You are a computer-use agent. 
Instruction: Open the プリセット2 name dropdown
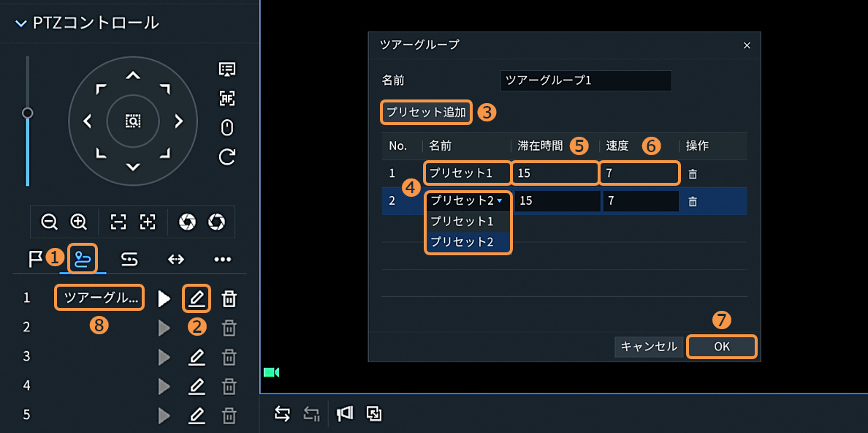(466, 200)
